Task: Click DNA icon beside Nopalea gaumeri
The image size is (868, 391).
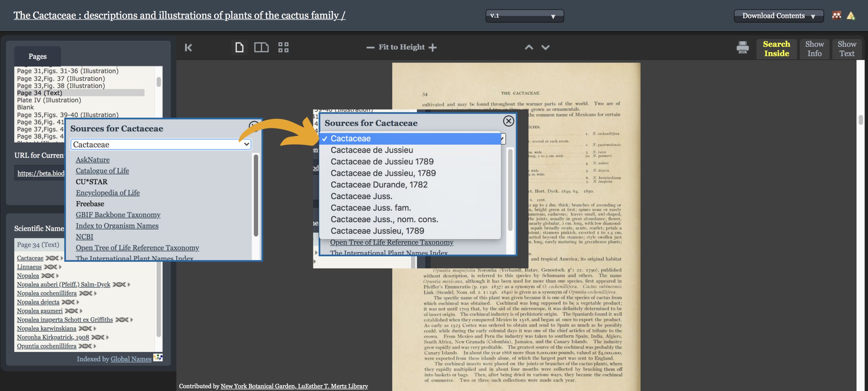Action: 72,311
